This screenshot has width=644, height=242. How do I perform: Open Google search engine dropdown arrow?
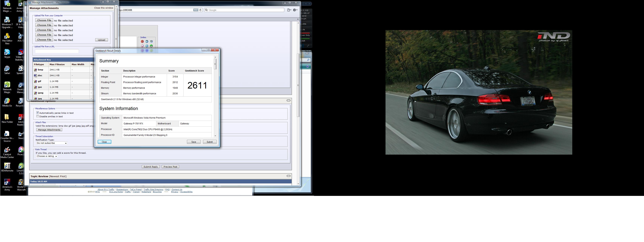click(x=207, y=10)
